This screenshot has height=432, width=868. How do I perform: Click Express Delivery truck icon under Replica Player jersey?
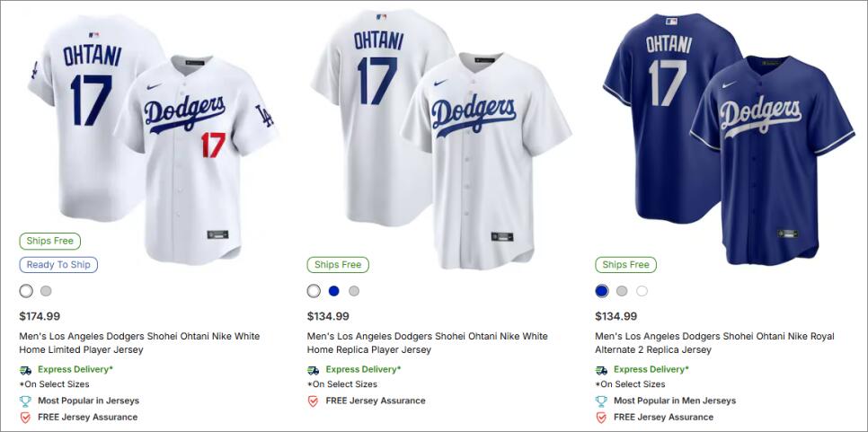pos(313,369)
